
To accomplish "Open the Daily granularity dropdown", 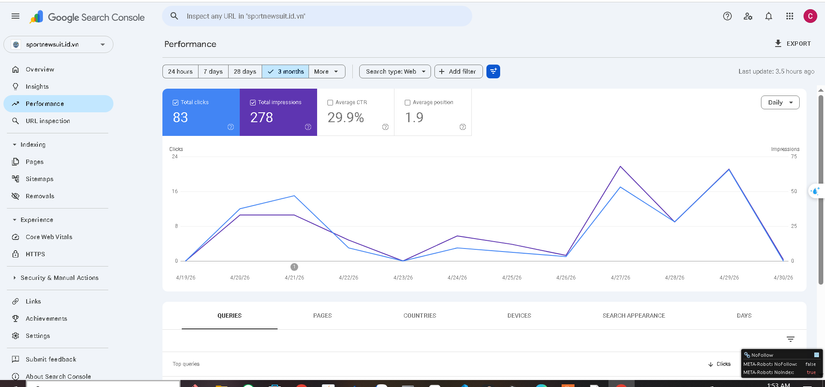I will (780, 103).
